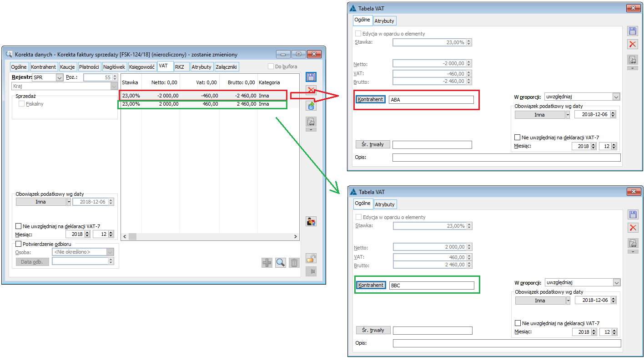This screenshot has width=644, height=362.
Task: Click the save icon in the lower Tabela VAT window
Action: (x=633, y=214)
